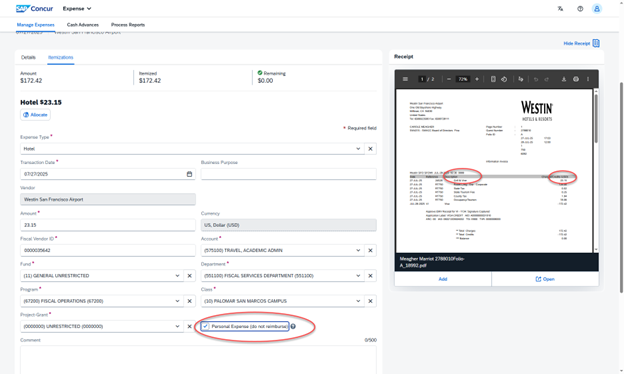Viewport: 624px width, 374px height.
Task: Download the receipt PDF
Action: click(x=564, y=79)
